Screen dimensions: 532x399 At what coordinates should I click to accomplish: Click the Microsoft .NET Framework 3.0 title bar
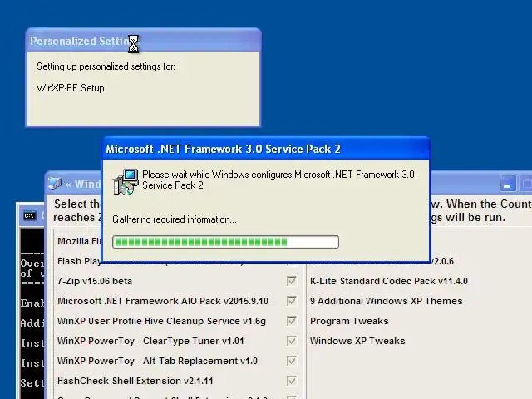pyautogui.click(x=266, y=149)
